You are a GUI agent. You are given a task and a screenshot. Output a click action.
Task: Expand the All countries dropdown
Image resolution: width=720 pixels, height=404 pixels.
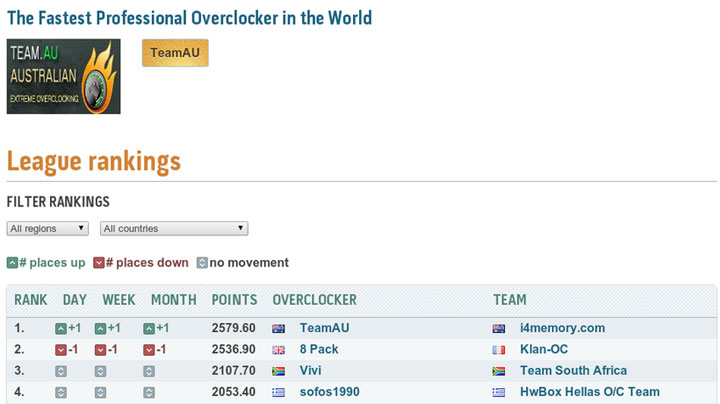click(173, 228)
